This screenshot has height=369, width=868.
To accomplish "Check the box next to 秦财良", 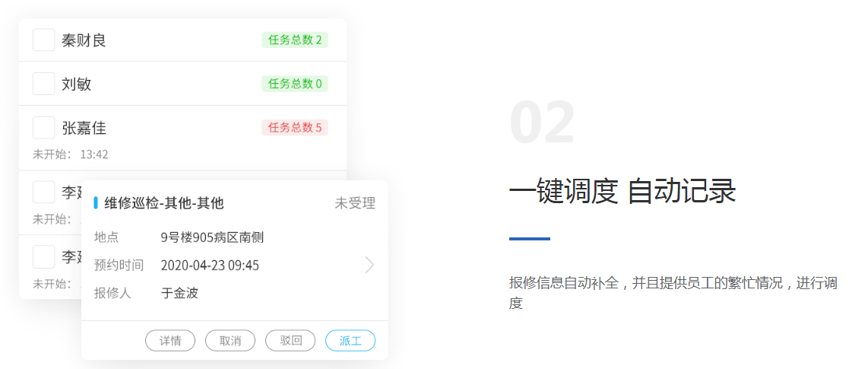I will pyautogui.click(x=43, y=40).
